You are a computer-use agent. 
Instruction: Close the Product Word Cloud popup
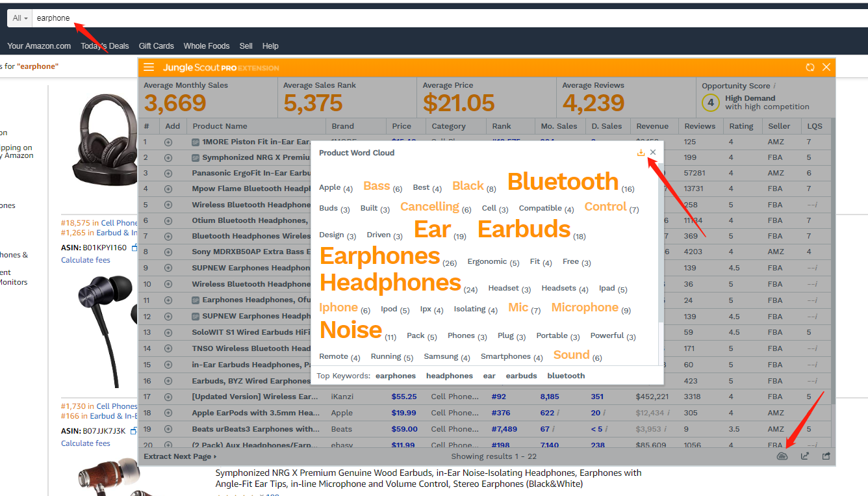tap(653, 152)
